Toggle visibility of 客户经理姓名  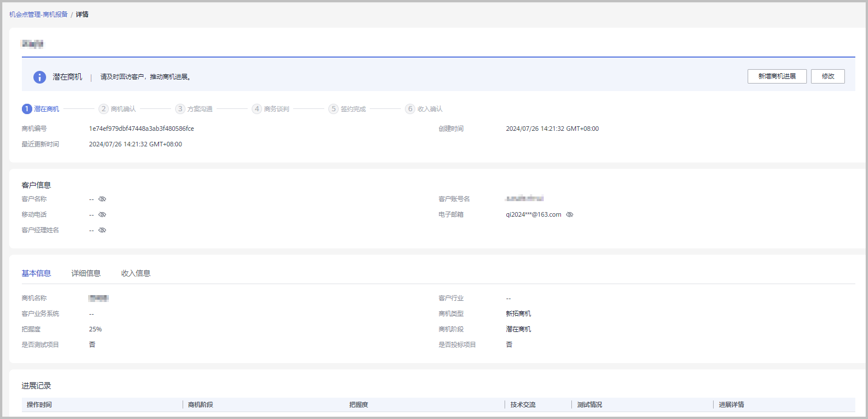pos(103,230)
